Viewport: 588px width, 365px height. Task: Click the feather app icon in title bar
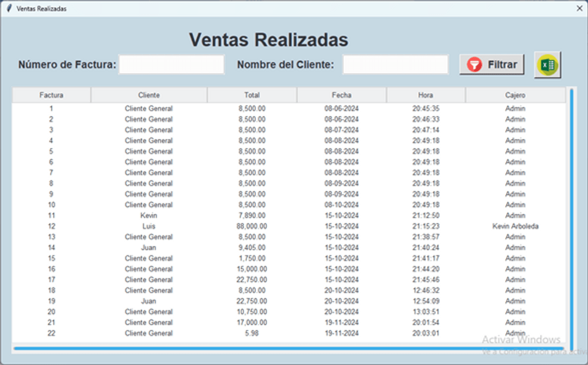coord(9,8)
